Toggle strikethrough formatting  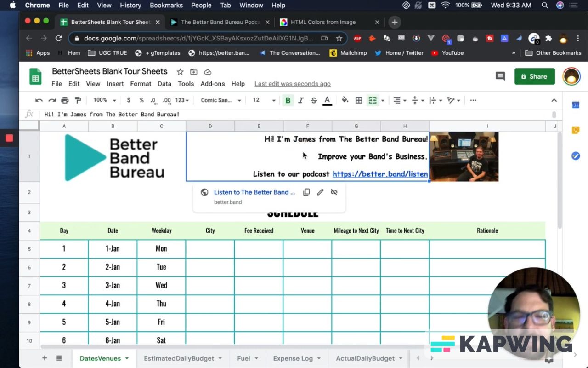click(x=314, y=100)
